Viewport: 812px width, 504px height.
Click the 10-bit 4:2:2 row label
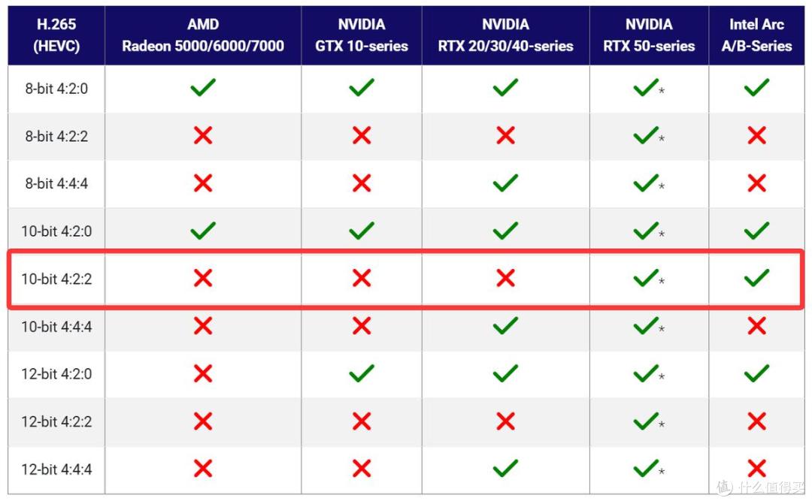[x=56, y=279]
